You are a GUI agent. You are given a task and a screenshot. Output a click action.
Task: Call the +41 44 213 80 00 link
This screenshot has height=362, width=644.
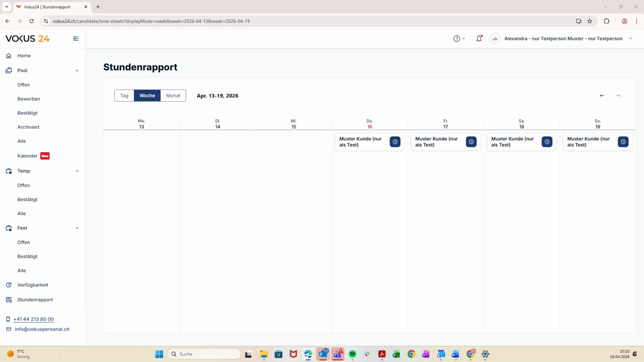tap(34, 319)
